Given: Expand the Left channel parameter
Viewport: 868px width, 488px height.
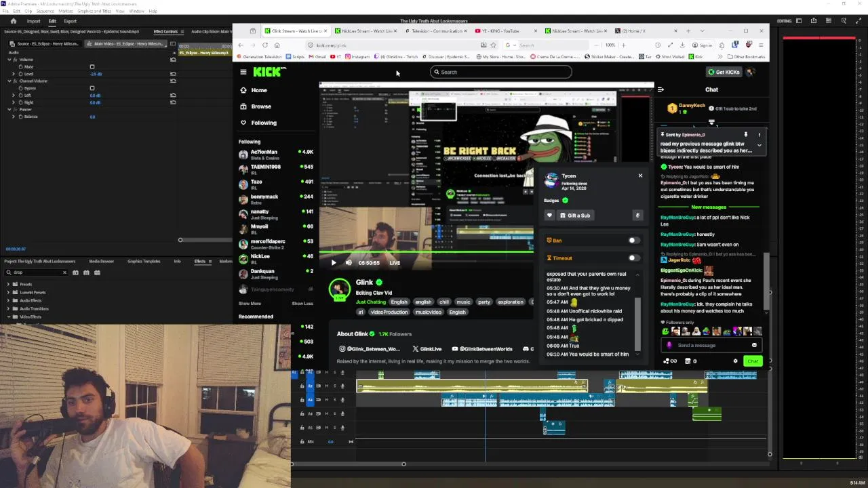Looking at the screenshot, I should click(14, 96).
